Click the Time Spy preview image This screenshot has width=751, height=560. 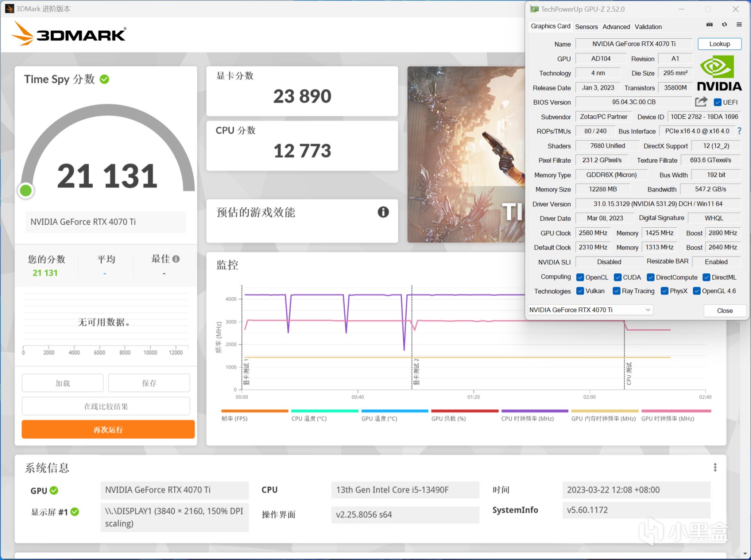coord(466,154)
